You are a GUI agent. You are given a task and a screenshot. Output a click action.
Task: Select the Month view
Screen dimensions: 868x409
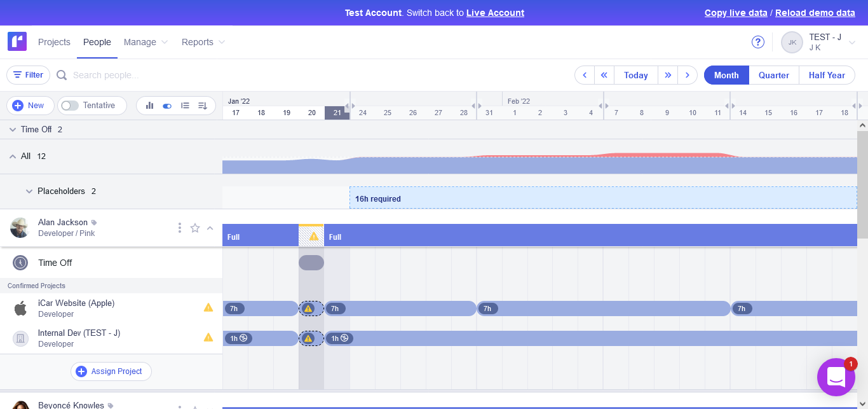[x=726, y=75]
